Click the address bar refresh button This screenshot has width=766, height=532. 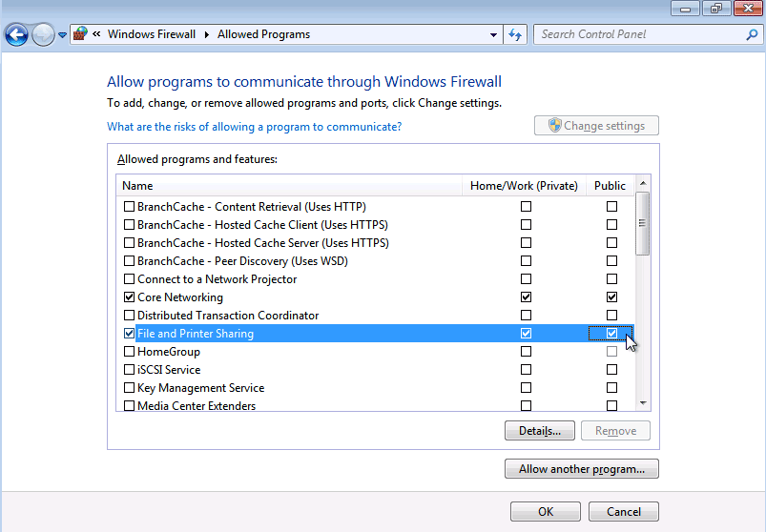(515, 34)
